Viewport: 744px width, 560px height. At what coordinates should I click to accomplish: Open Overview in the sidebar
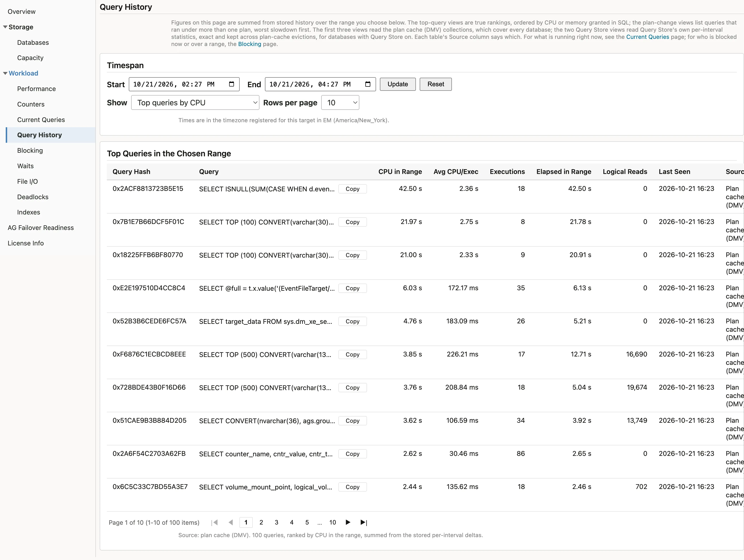pyautogui.click(x=21, y=11)
